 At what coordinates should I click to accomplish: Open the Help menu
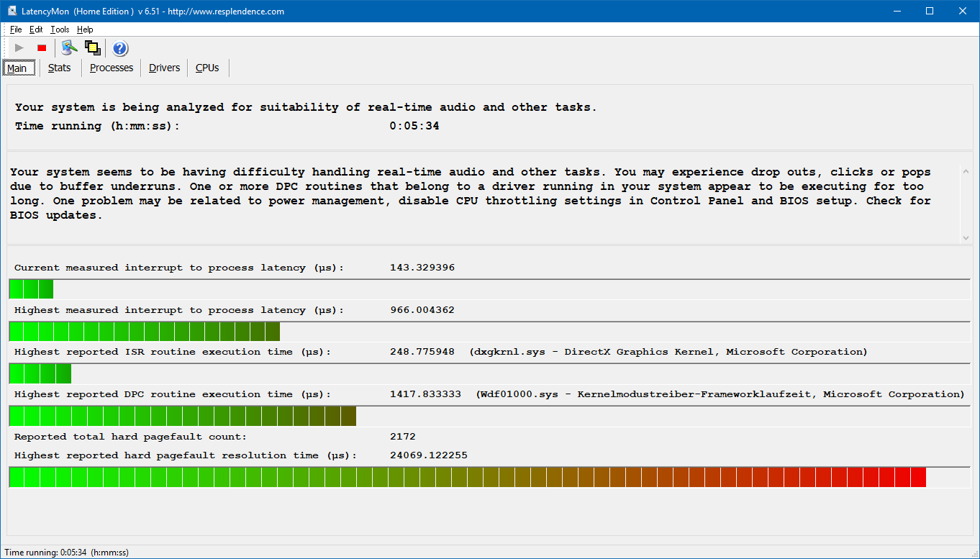pyautogui.click(x=85, y=29)
